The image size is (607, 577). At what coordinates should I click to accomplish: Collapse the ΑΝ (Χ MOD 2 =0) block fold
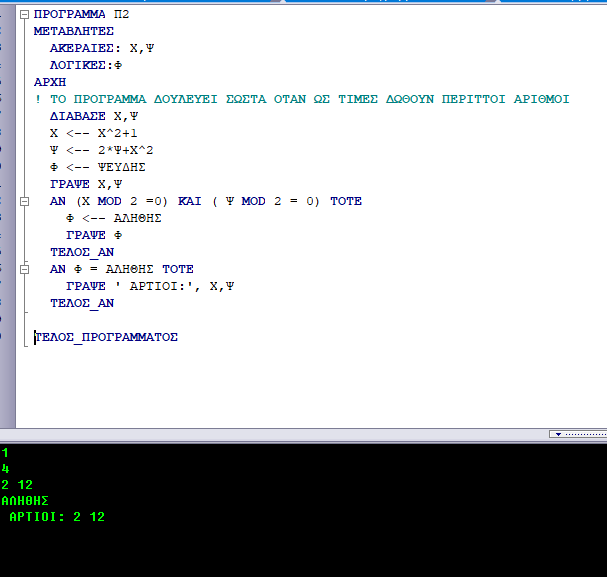tap(25, 201)
